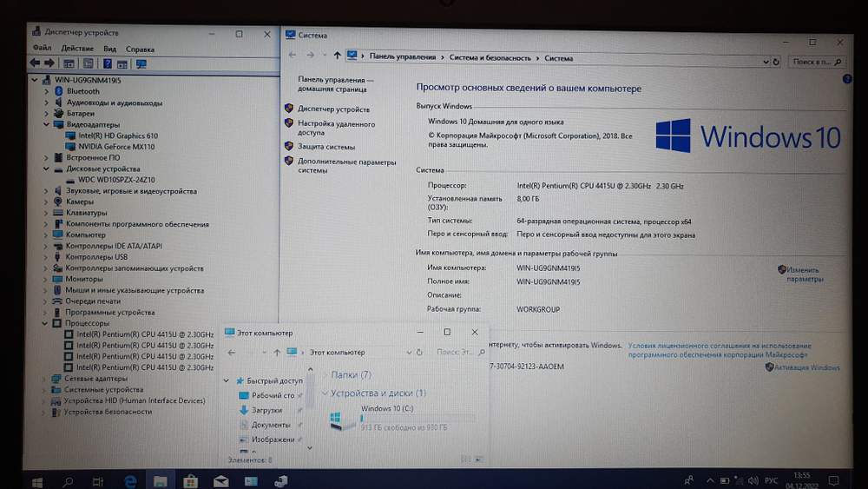Select Intel(R) HD Graphics 610 adapter

118,135
